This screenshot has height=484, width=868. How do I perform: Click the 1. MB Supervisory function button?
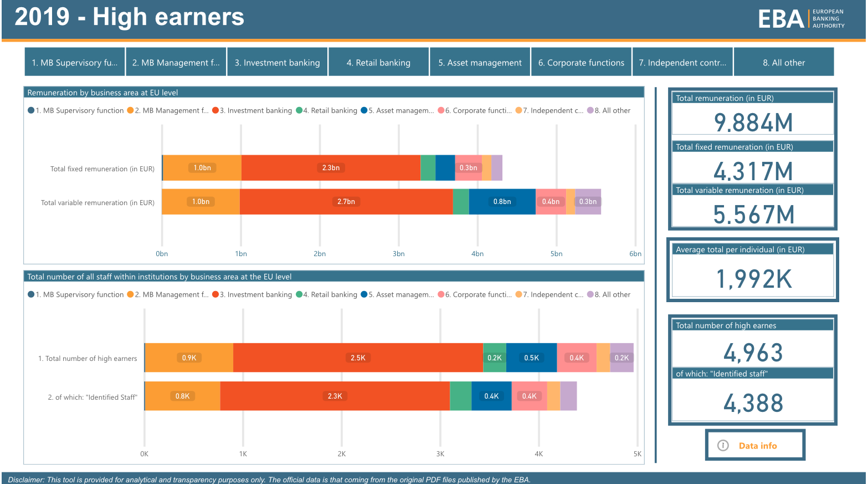click(x=75, y=62)
